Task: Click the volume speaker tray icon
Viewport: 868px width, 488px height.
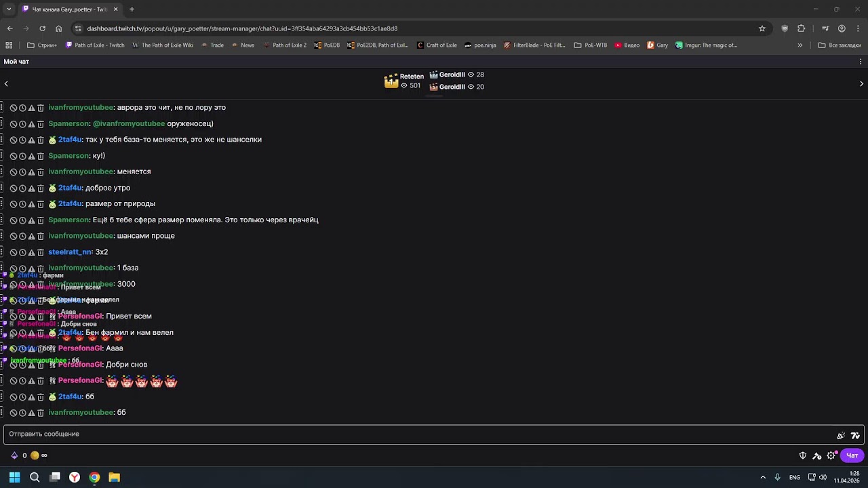Action: pyautogui.click(x=823, y=477)
